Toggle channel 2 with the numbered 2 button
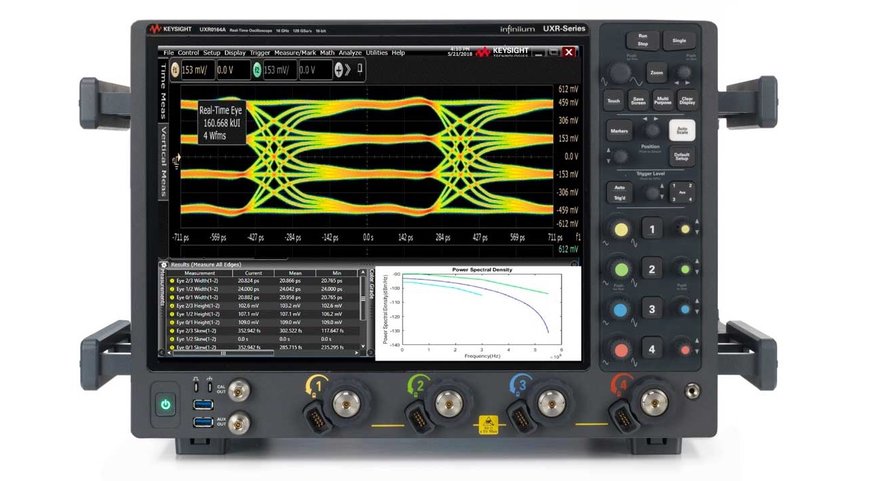Screen dimensions: 870x481 (x=652, y=269)
